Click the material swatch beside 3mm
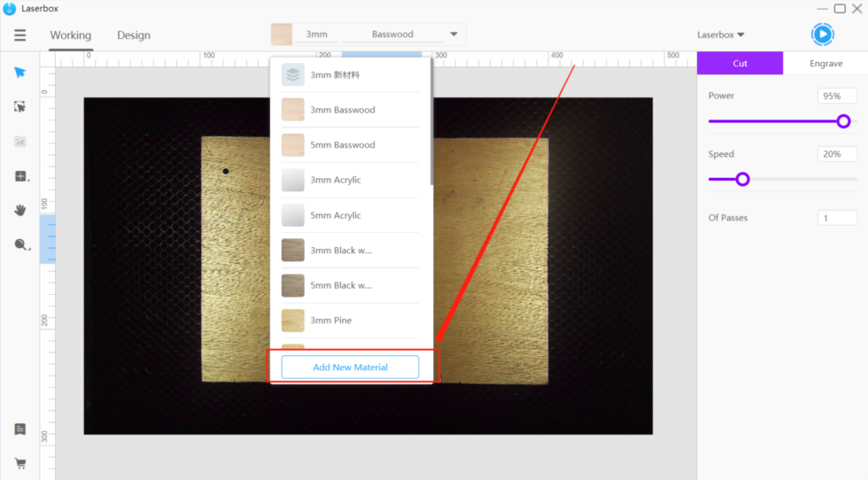 [x=282, y=35]
